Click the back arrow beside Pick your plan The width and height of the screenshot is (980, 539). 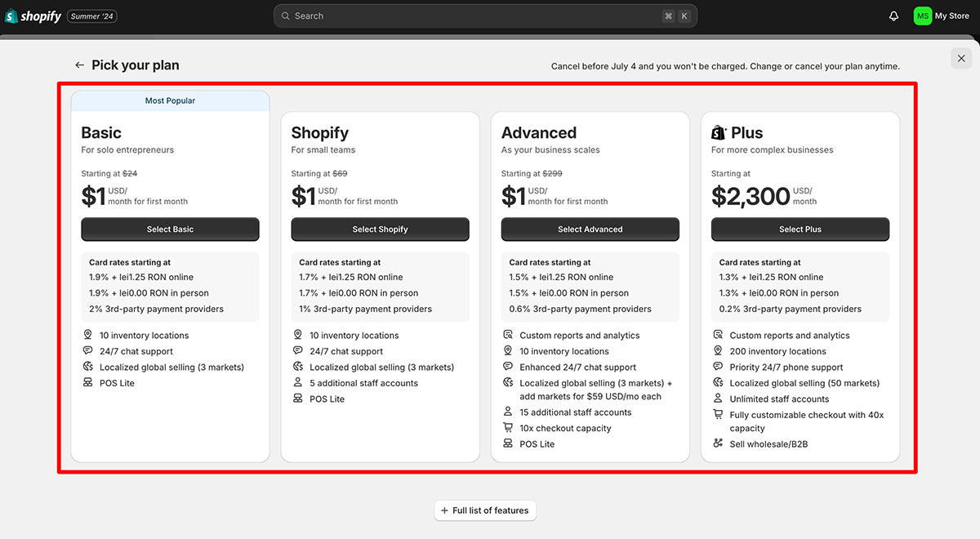(79, 65)
